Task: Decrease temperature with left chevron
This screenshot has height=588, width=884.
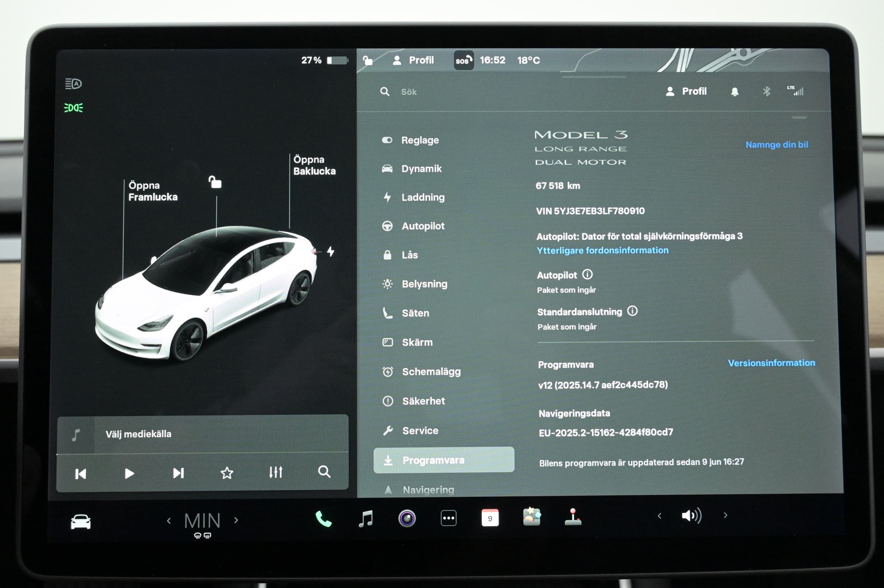Action: pyautogui.click(x=169, y=520)
